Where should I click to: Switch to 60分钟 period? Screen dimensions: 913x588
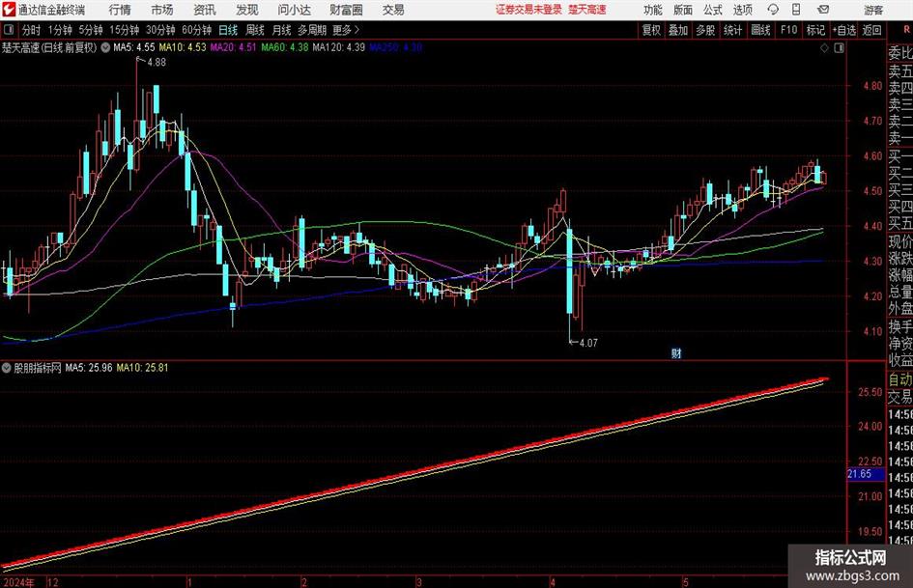pos(197,30)
